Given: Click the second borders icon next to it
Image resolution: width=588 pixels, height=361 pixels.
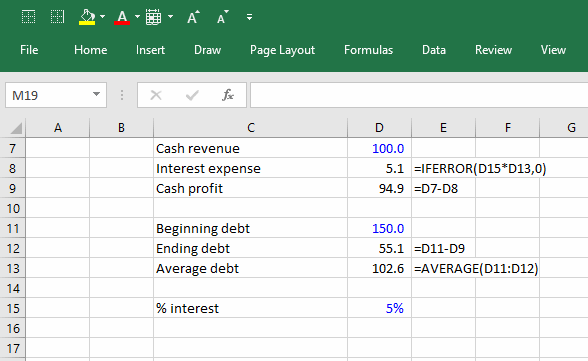Looking at the screenshot, I should tap(57, 17).
